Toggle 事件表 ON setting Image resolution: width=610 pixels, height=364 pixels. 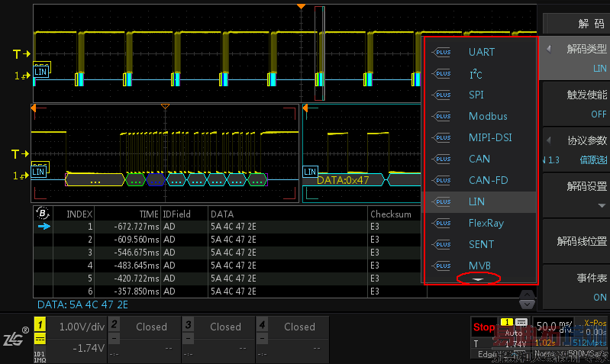(576, 288)
